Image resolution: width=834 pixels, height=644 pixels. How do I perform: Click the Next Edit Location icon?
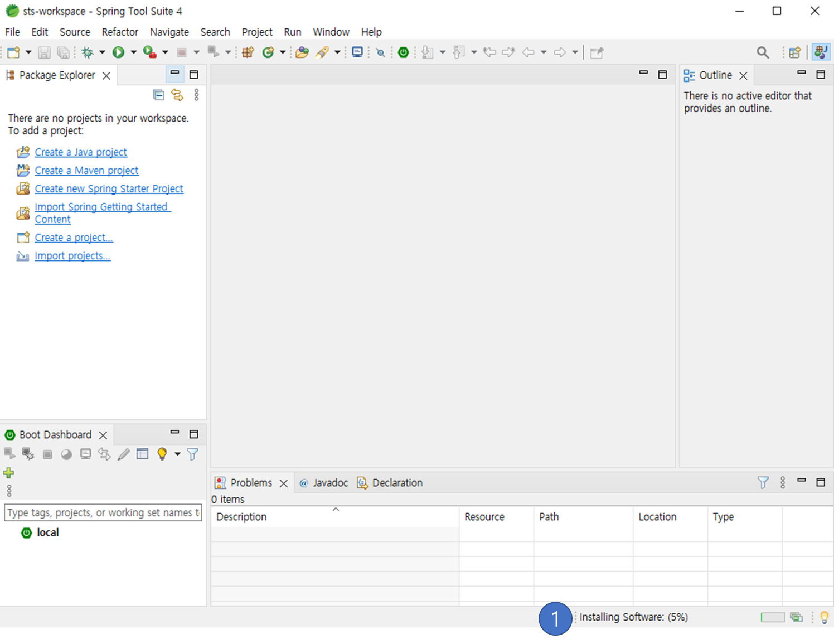pyautogui.click(x=508, y=52)
